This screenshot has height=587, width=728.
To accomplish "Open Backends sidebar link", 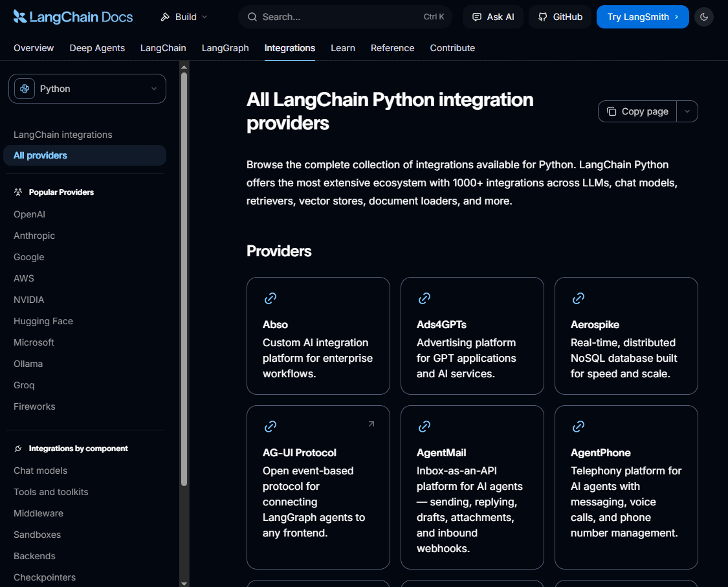I will (34, 557).
